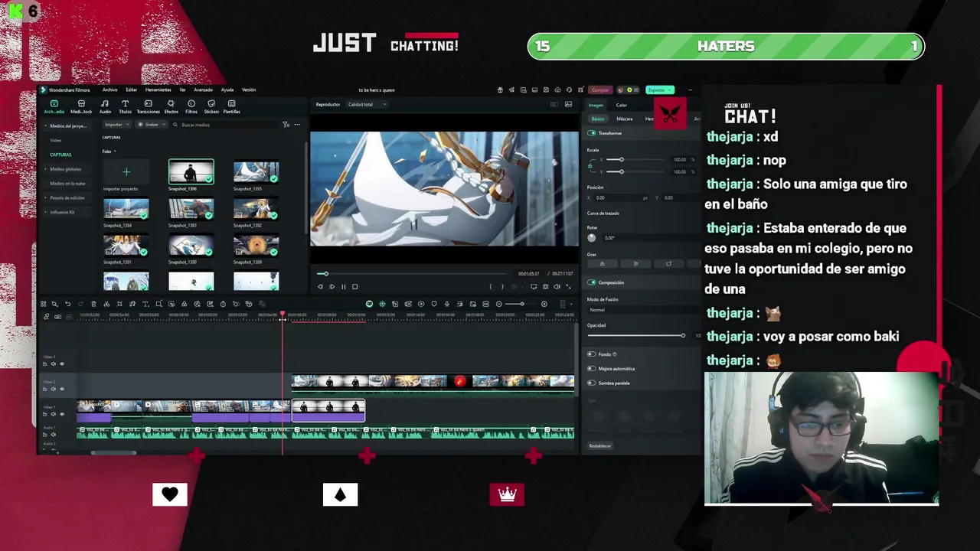The height and width of the screenshot is (551, 980).
Task: Expand the preview to fullscreen
Action: coord(568,287)
